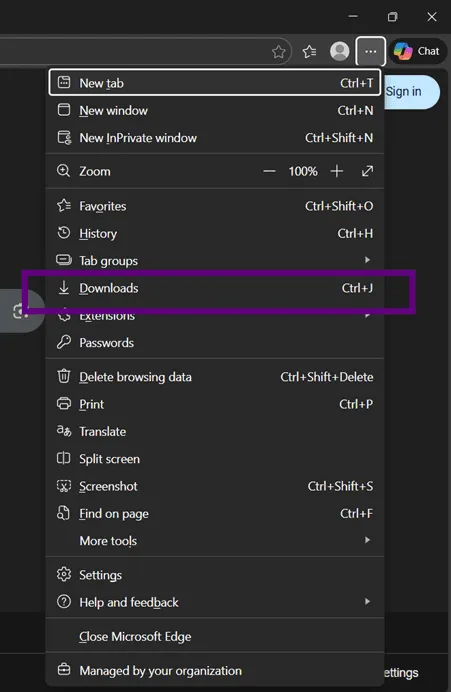Click the favorites star in address bar
Screen dimensions: 451x692
coord(278,52)
